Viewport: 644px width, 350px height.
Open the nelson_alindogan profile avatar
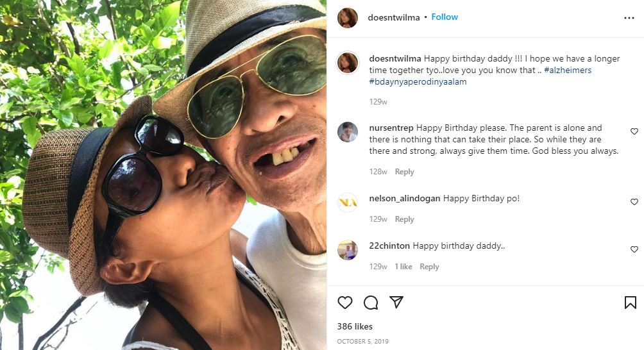point(348,203)
